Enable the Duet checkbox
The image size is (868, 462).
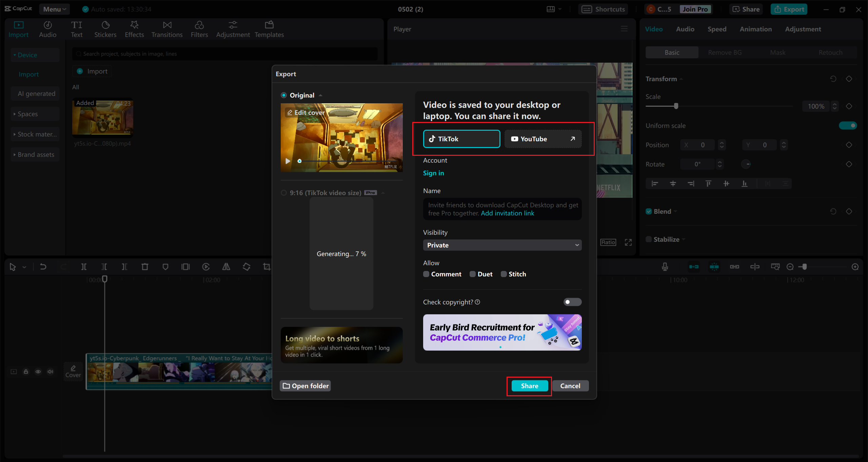[473, 274]
